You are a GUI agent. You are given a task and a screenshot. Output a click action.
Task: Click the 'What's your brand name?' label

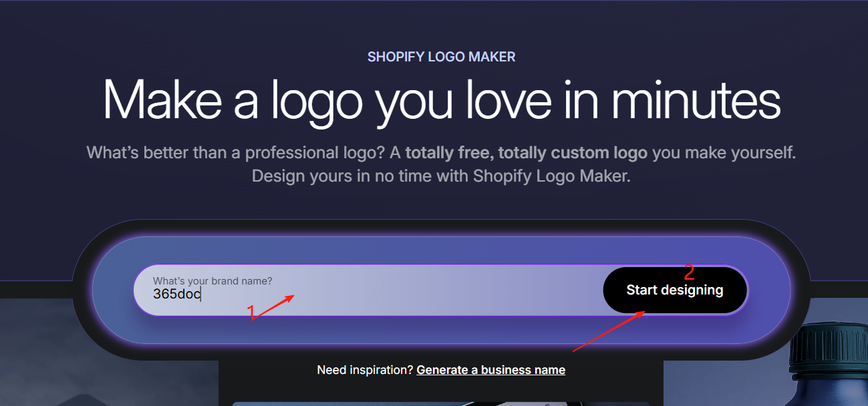click(212, 280)
